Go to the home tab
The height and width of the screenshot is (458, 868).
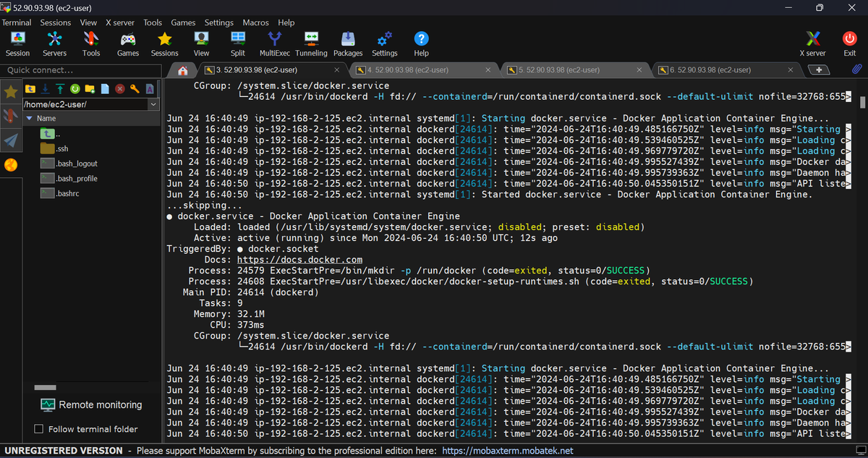pos(183,70)
